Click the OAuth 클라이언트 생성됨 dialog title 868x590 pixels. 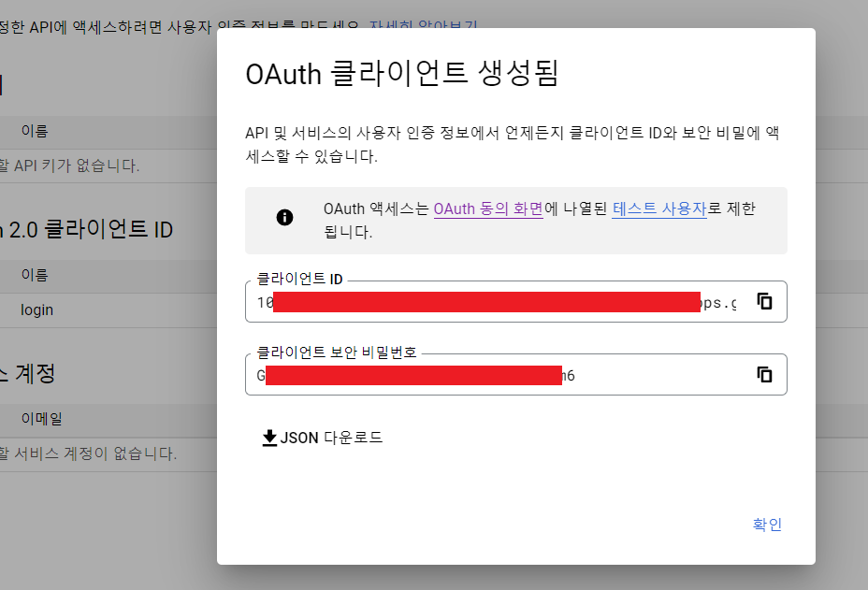[402, 74]
